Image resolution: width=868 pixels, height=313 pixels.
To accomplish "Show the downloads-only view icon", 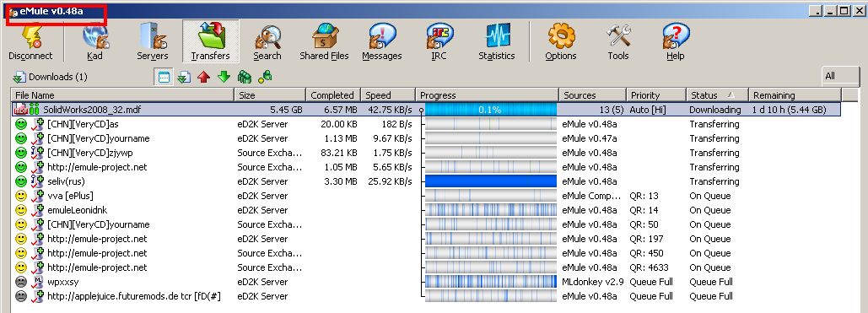I will click(184, 77).
